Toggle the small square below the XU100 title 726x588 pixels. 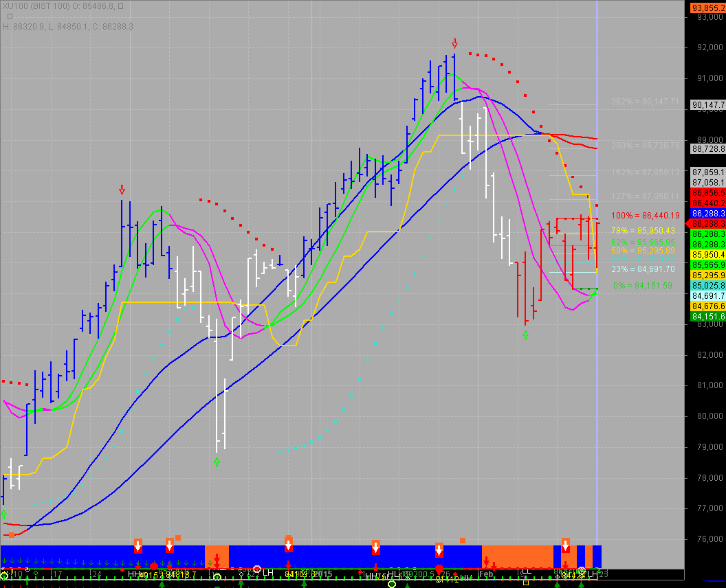10,16
